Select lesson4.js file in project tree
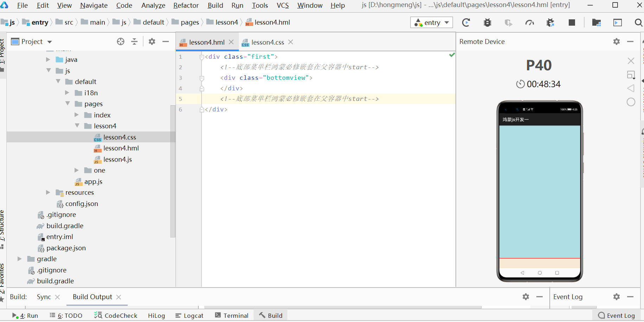 pos(117,159)
